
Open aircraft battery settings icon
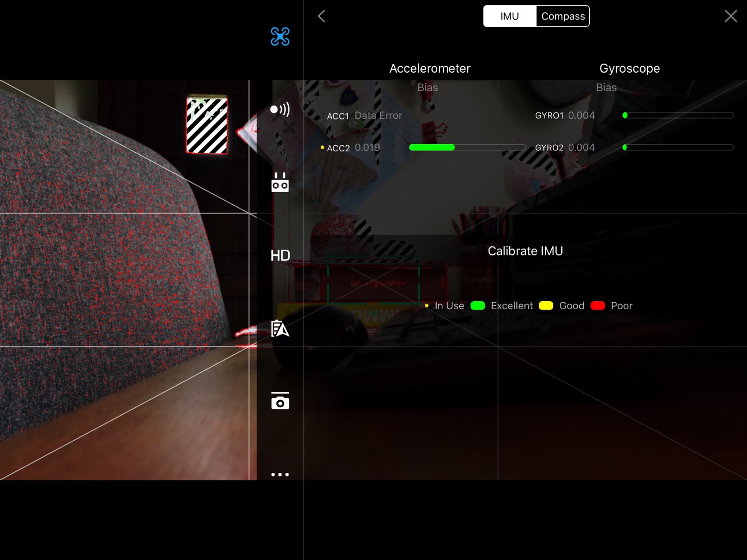(x=280, y=329)
